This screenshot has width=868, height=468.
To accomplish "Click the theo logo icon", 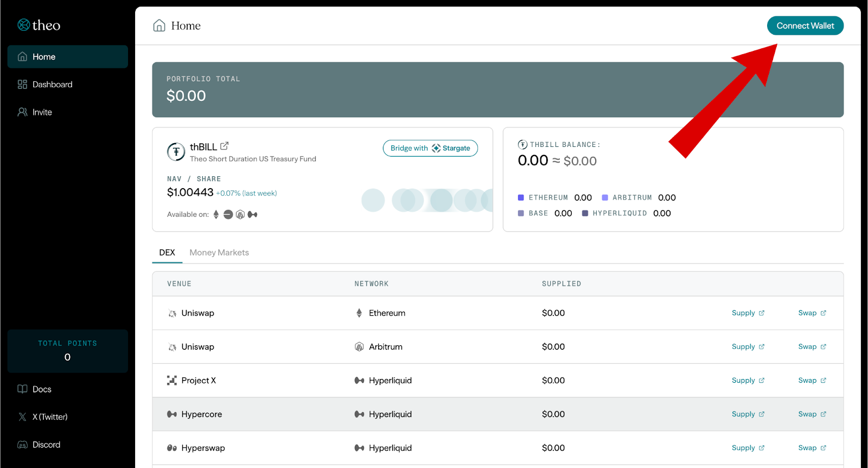I will click(x=23, y=25).
